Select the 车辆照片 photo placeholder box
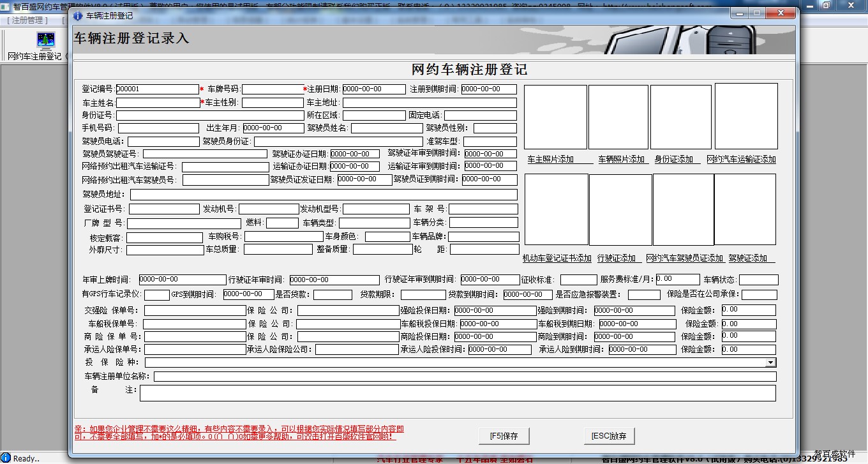Viewport: 868px width, 464px height. [x=618, y=117]
